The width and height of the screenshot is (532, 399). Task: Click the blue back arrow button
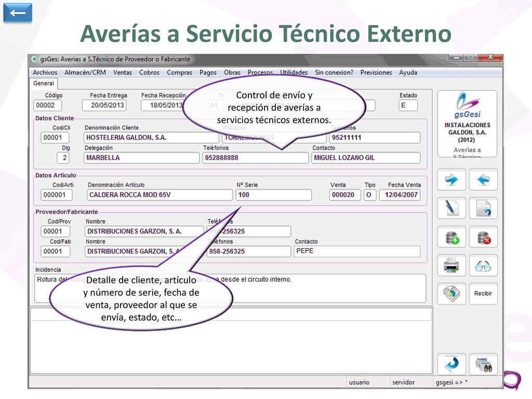(18, 13)
